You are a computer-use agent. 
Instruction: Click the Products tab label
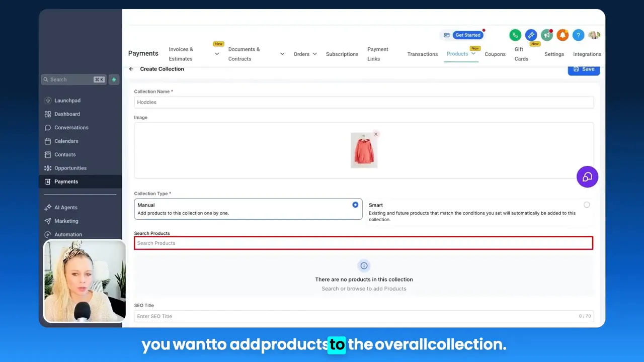click(457, 54)
